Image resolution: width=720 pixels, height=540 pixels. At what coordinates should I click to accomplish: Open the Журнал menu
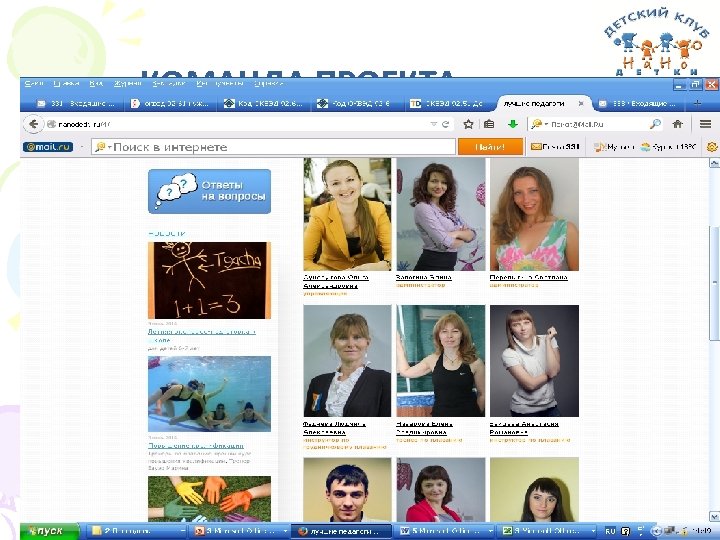click(x=128, y=84)
